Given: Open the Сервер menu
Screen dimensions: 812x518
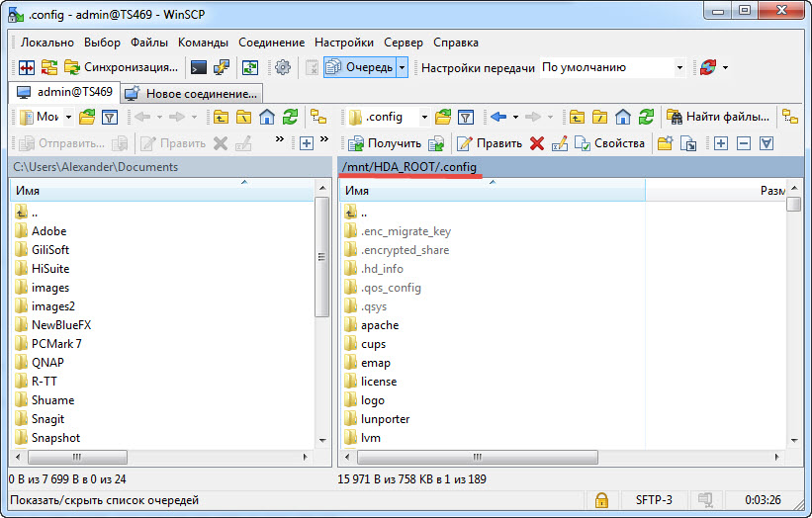Looking at the screenshot, I should coord(404,43).
